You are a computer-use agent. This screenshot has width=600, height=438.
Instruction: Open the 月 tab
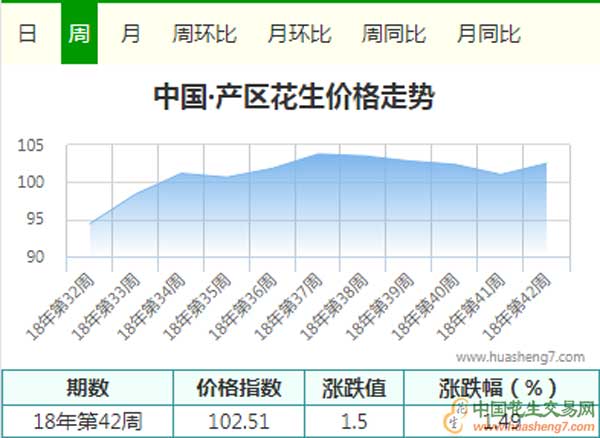[x=130, y=33]
